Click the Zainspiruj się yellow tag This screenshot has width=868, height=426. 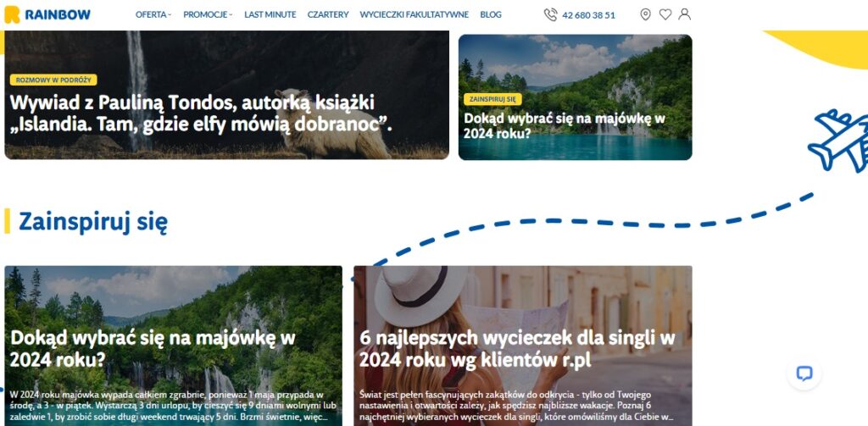pos(492,99)
